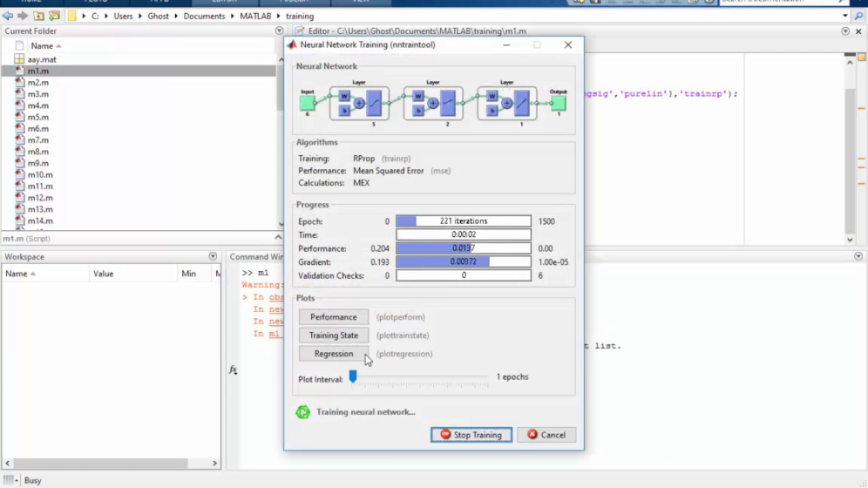Click the m2.m script file icon
This screenshot has height=488, width=868.
pos(20,83)
